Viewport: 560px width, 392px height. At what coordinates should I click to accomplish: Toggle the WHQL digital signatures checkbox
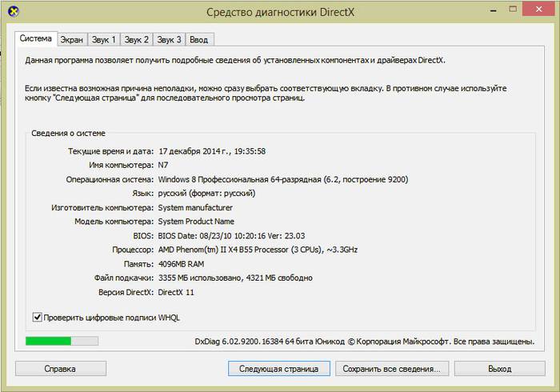point(37,318)
